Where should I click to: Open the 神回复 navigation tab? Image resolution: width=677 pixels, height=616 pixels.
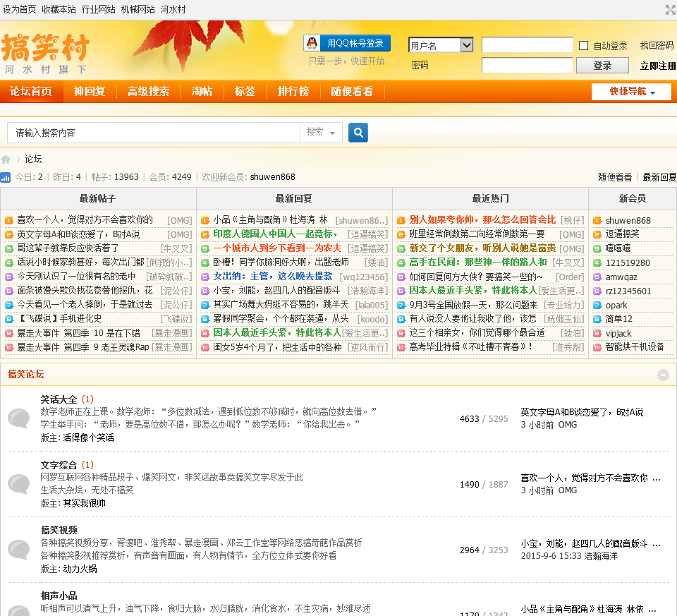point(90,92)
